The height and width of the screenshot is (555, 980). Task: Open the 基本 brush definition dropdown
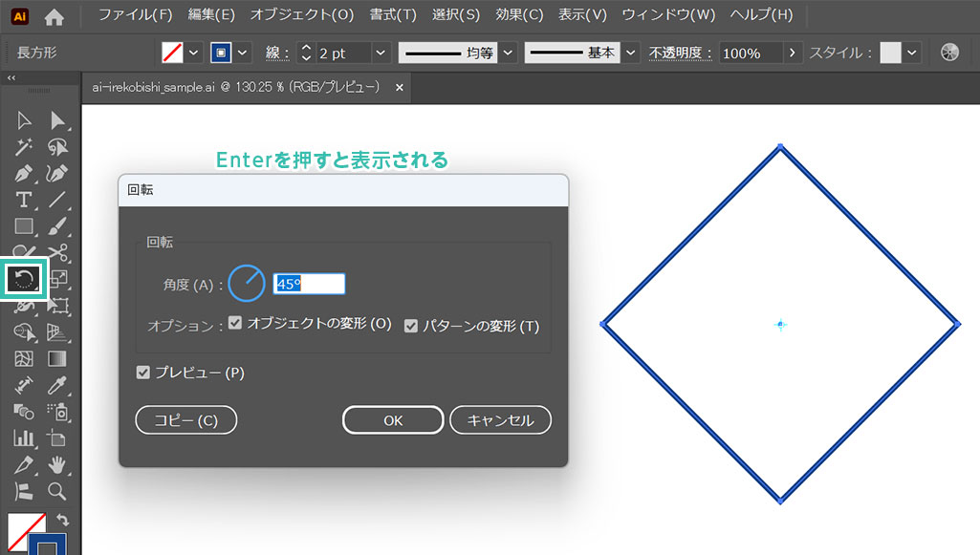pos(631,53)
